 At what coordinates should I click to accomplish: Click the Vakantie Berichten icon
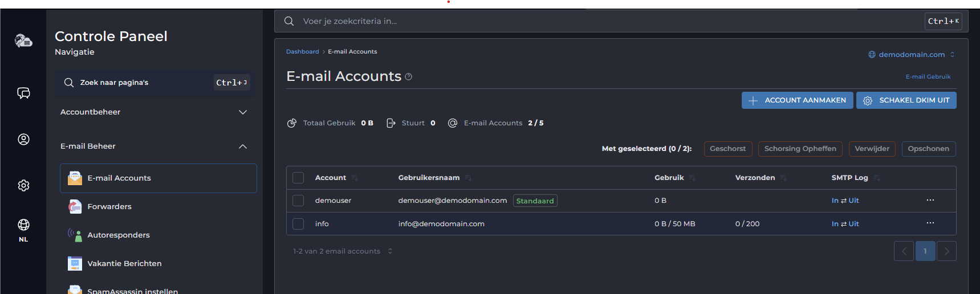click(x=75, y=263)
